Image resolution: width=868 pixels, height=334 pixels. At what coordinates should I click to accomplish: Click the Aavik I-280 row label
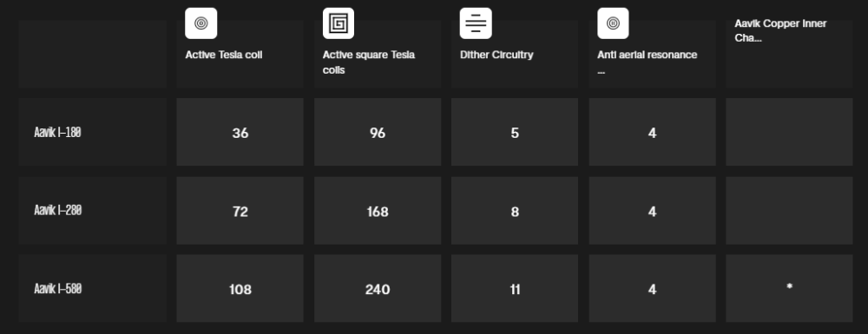(x=57, y=211)
